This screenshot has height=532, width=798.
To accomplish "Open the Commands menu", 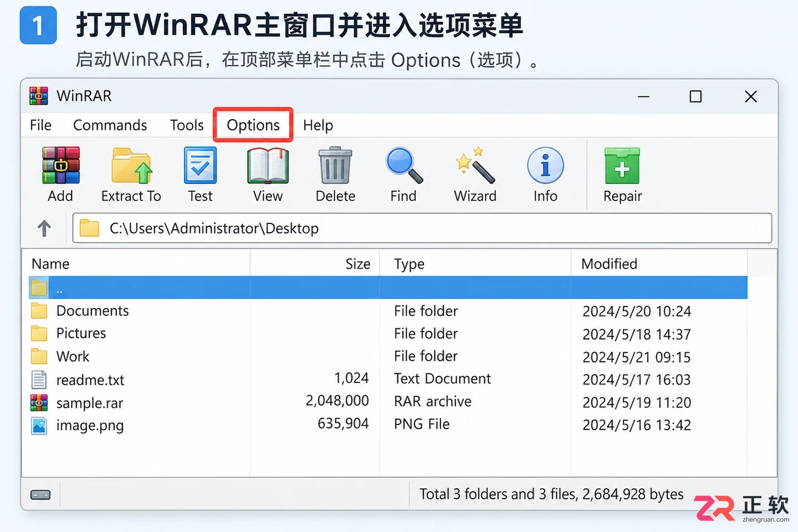I will click(110, 125).
